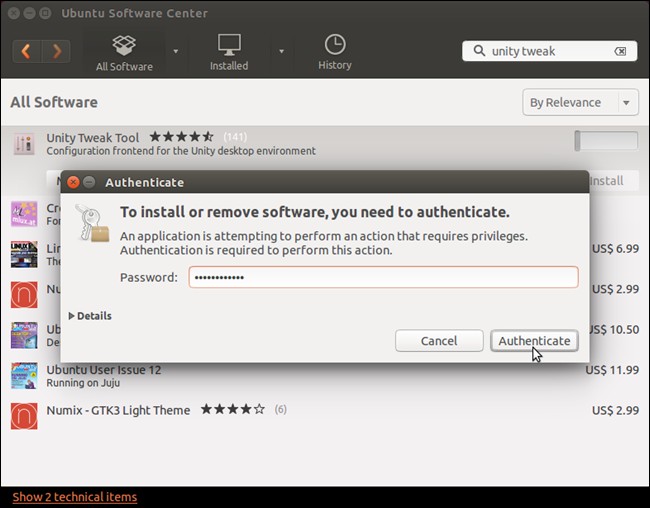Click the Numix icon priced US$ 2.99 above dialog bottom
The width and height of the screenshot is (650, 508).
click(24, 295)
